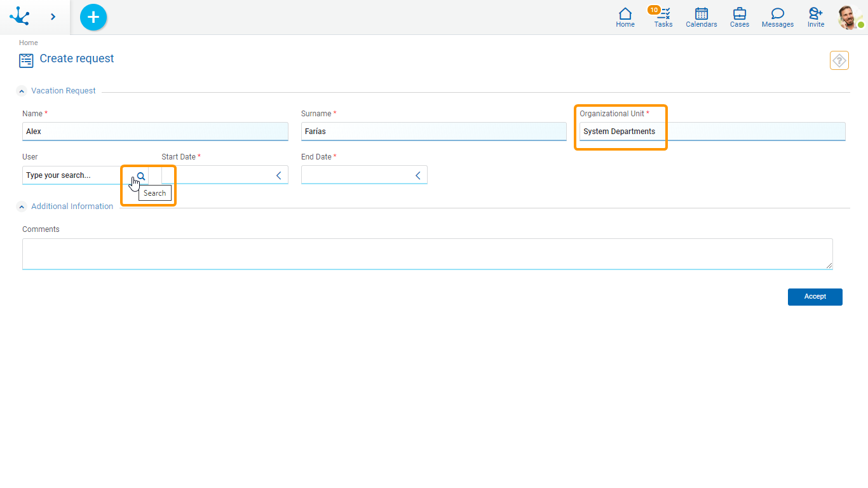Open the Start Date picker arrow

(x=279, y=175)
